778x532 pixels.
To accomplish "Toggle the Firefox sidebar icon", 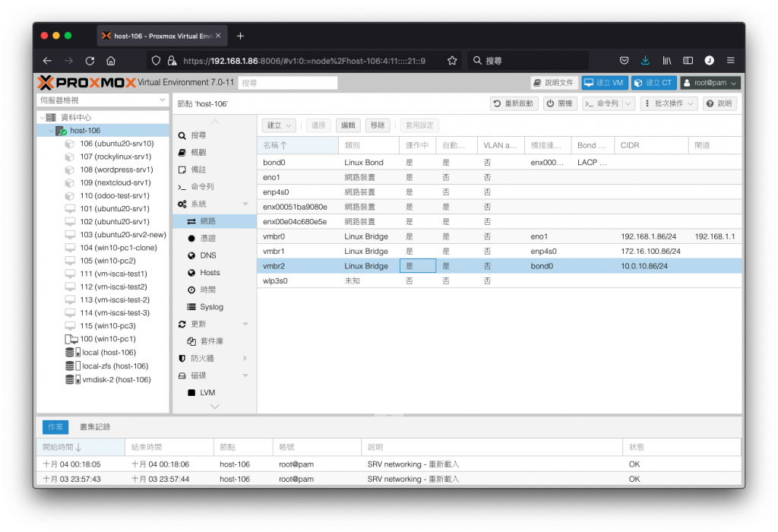I will (x=688, y=61).
